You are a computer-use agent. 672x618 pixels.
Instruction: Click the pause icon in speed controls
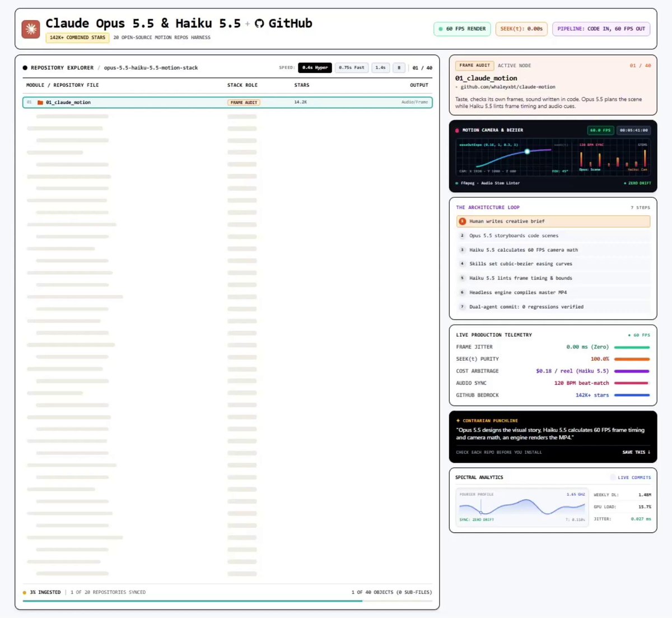point(399,68)
